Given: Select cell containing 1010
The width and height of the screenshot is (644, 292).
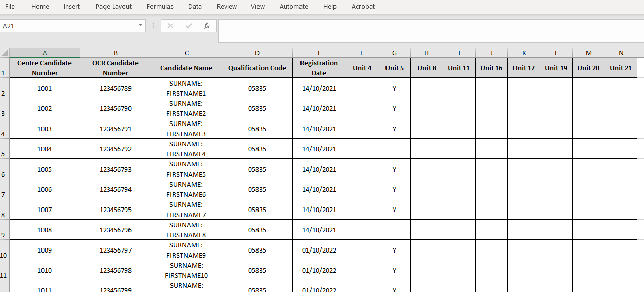Looking at the screenshot, I should tap(45, 270).
